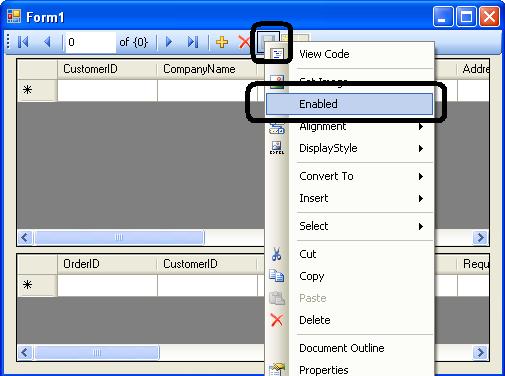Choose Delete from the context menu
The height and width of the screenshot is (376, 505).
(350, 320)
